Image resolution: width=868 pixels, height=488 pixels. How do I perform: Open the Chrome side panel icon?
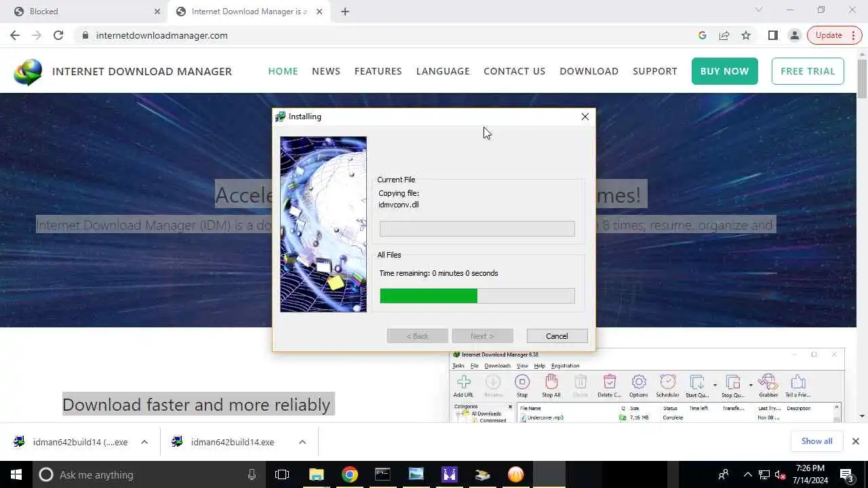(772, 35)
